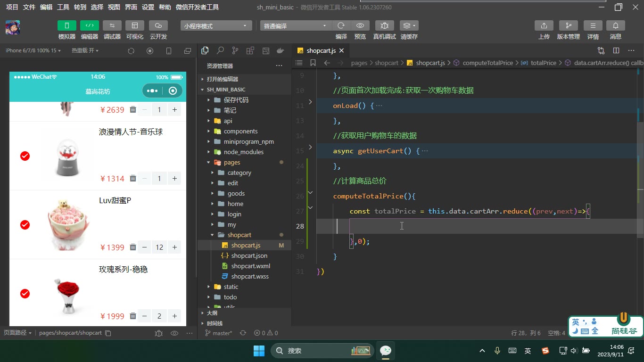Close the shopcart.js editor tab
Screen dimensions: 644x362
pos(342,50)
